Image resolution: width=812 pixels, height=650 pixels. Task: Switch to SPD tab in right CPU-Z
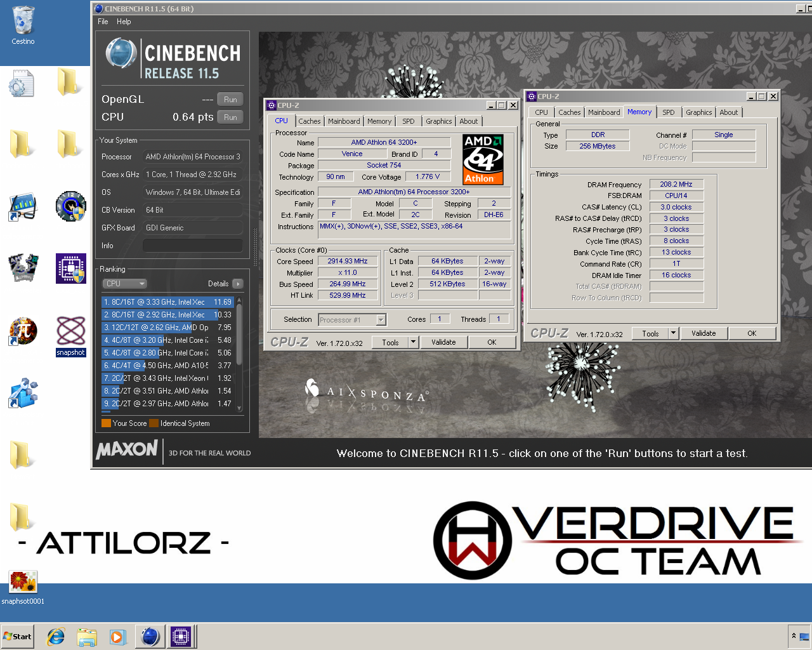tap(669, 112)
